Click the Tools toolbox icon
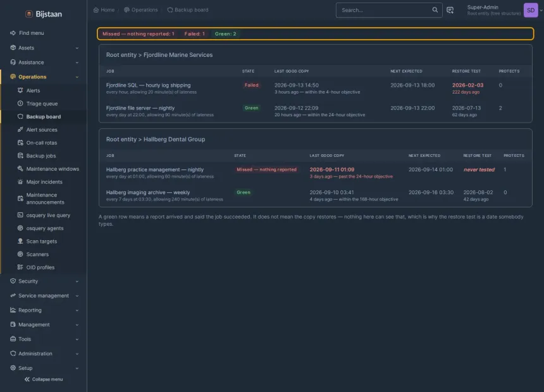 (x=13, y=339)
